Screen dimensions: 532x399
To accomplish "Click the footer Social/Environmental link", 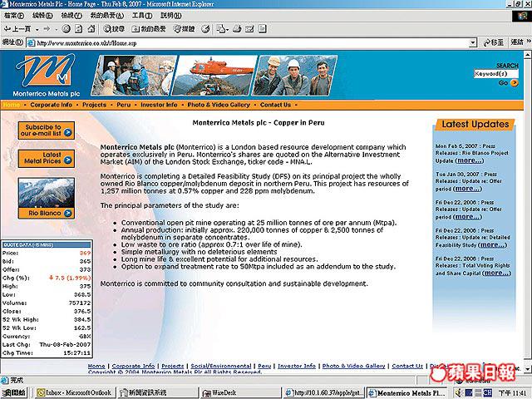I will pos(221,366).
